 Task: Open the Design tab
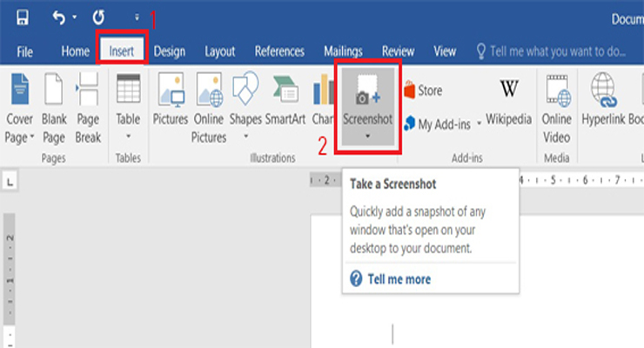click(x=169, y=51)
